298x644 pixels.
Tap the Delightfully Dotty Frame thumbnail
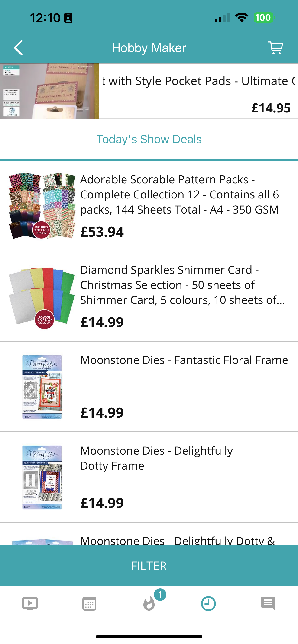(x=42, y=477)
